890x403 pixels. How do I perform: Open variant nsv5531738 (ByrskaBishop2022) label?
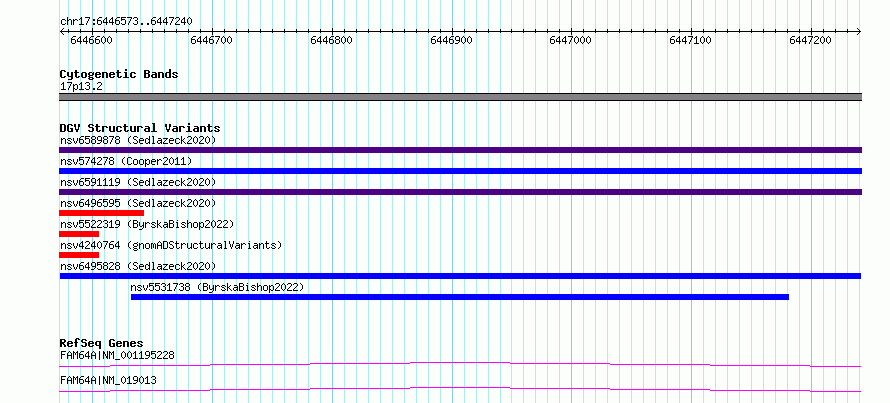(217, 287)
